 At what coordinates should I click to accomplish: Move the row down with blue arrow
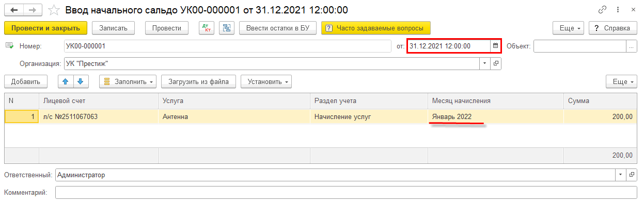tap(82, 81)
